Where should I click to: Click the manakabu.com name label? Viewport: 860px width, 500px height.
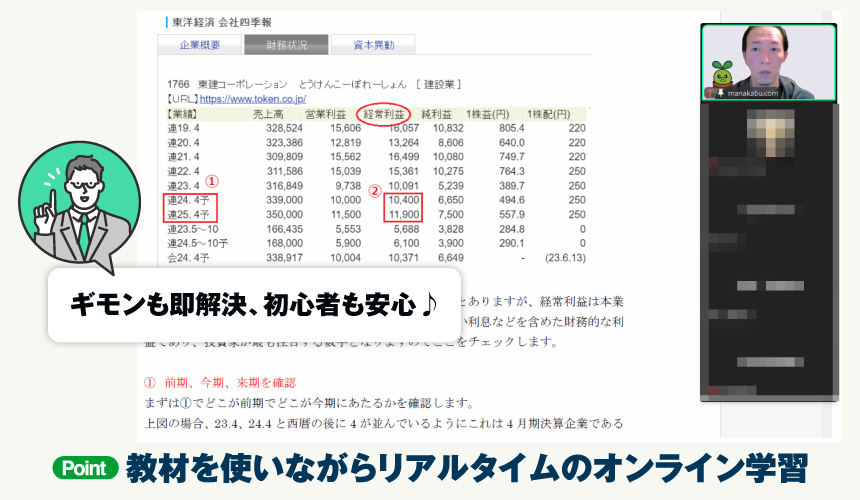coord(753,93)
